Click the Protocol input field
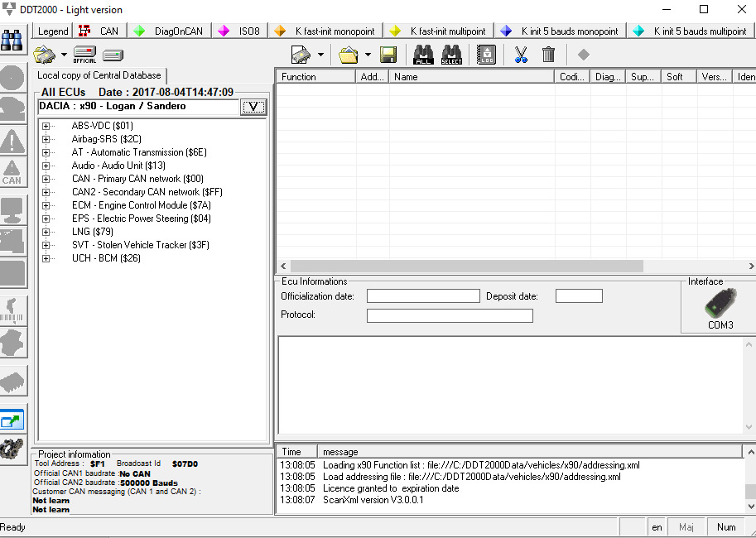Image resolution: width=756 pixels, height=538 pixels. coord(450,315)
